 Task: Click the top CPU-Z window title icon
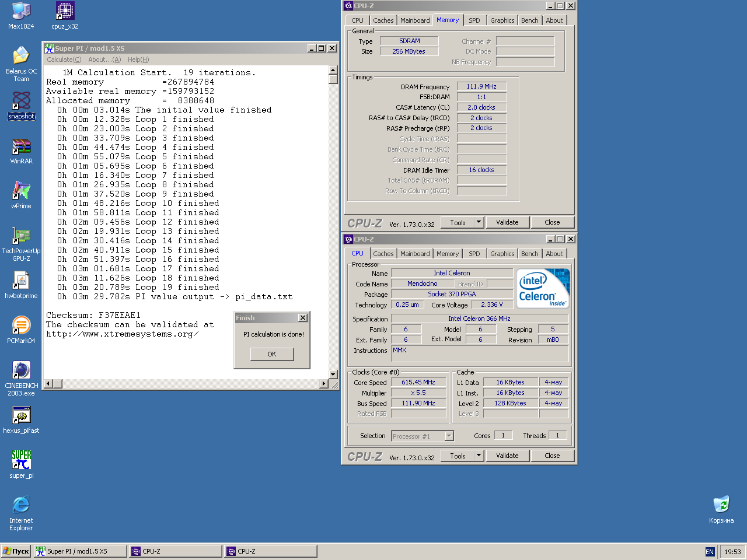click(x=348, y=6)
